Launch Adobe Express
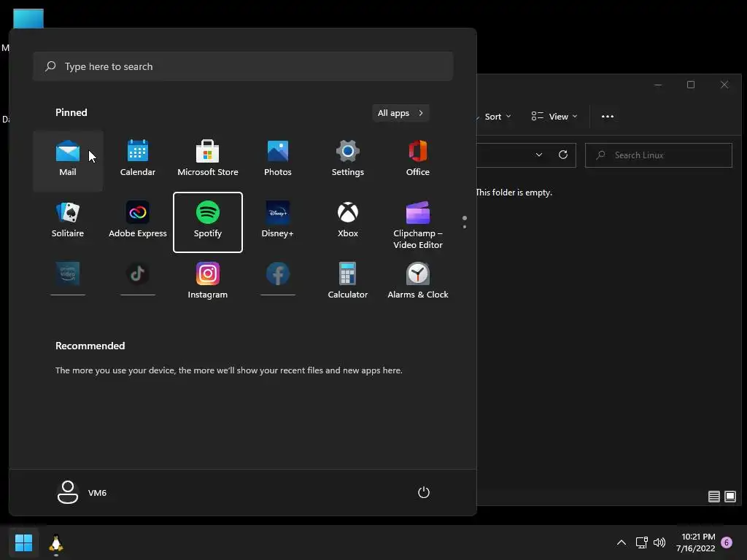747x560 pixels. click(138, 222)
